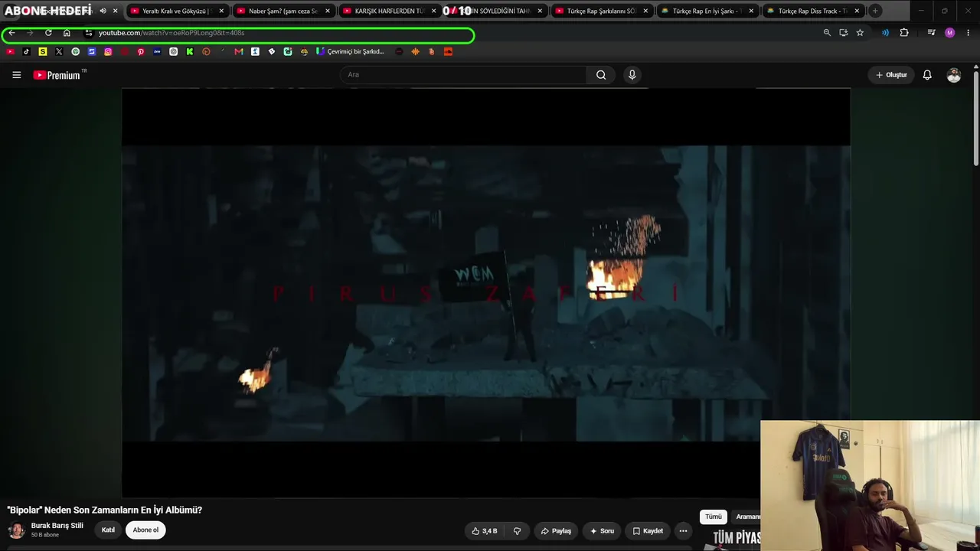980x551 pixels.
Task: Click the install app icon in address bar
Action: (x=843, y=33)
